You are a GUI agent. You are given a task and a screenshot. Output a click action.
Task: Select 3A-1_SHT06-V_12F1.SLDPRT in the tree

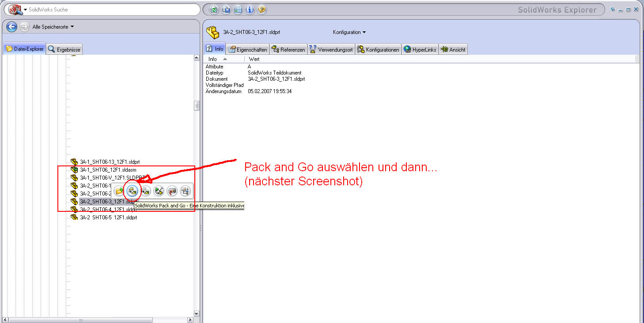click(x=113, y=178)
